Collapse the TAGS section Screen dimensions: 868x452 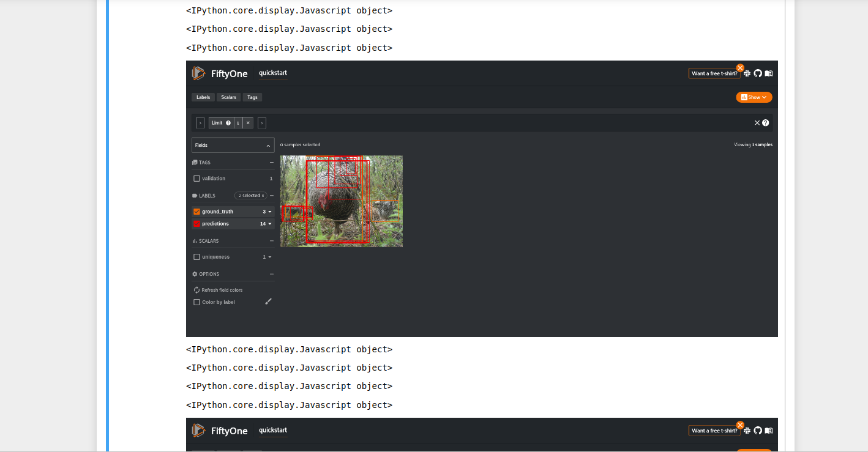tap(272, 163)
